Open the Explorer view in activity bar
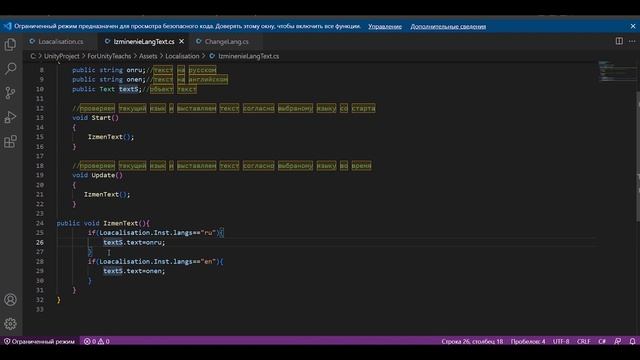This screenshot has width=640, height=360. pyautogui.click(x=10, y=44)
